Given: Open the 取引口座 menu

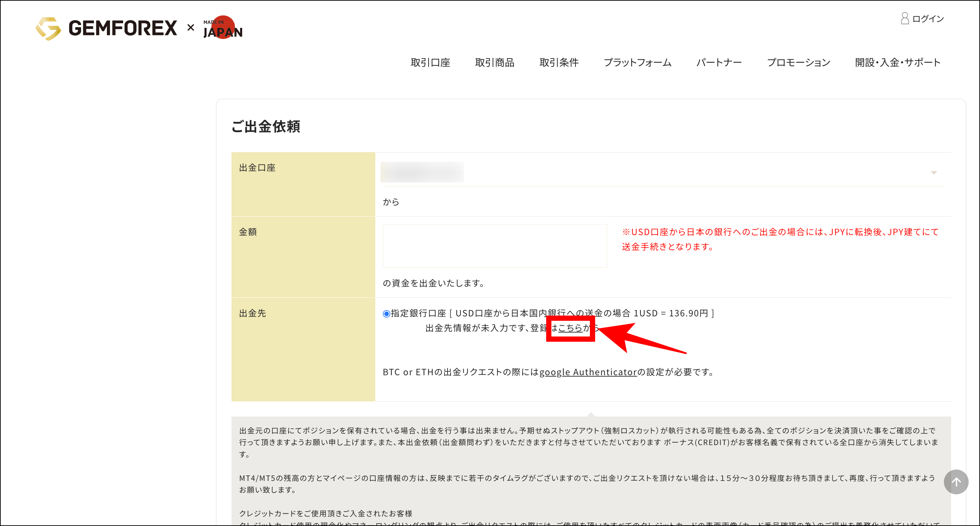Looking at the screenshot, I should pyautogui.click(x=430, y=62).
